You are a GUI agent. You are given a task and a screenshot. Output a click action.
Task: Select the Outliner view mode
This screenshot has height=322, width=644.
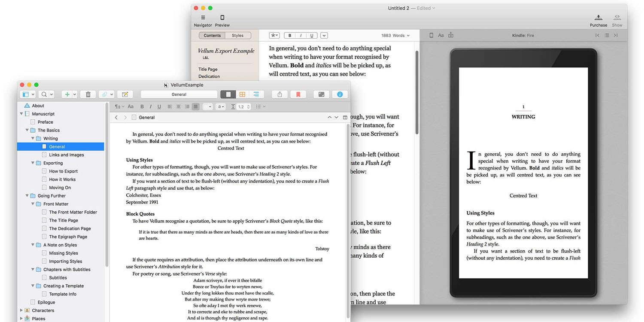[257, 94]
